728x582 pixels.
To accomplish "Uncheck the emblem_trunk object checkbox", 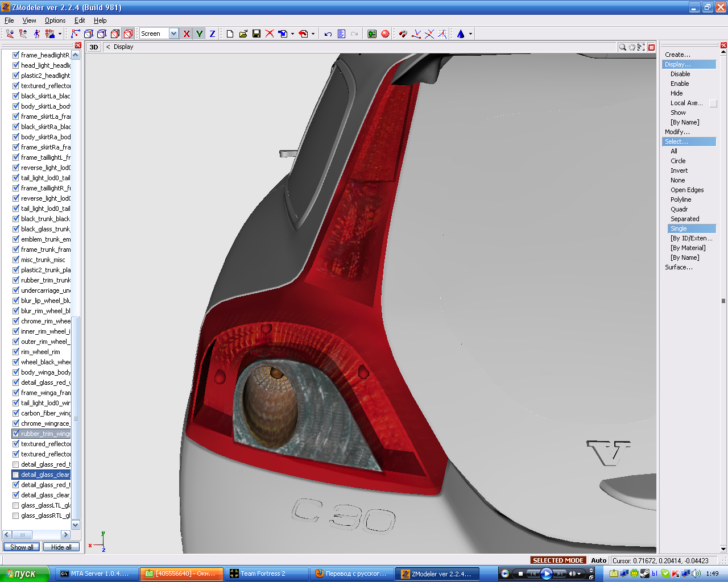I will pos(16,239).
